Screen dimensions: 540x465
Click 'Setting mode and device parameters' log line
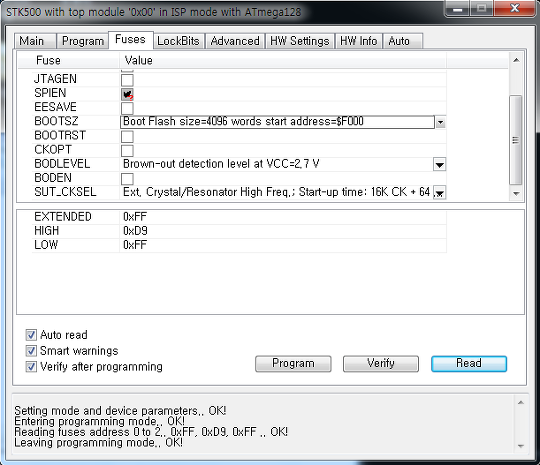[120, 411]
